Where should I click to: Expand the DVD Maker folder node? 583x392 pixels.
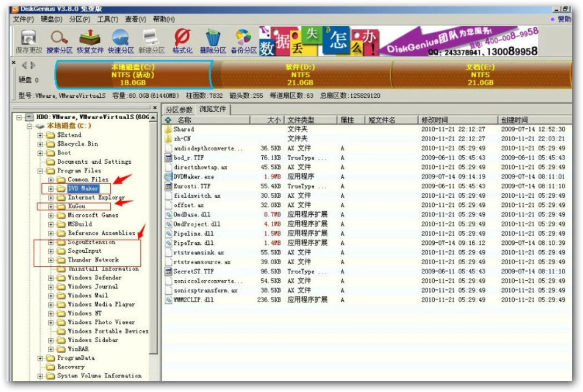51,189
